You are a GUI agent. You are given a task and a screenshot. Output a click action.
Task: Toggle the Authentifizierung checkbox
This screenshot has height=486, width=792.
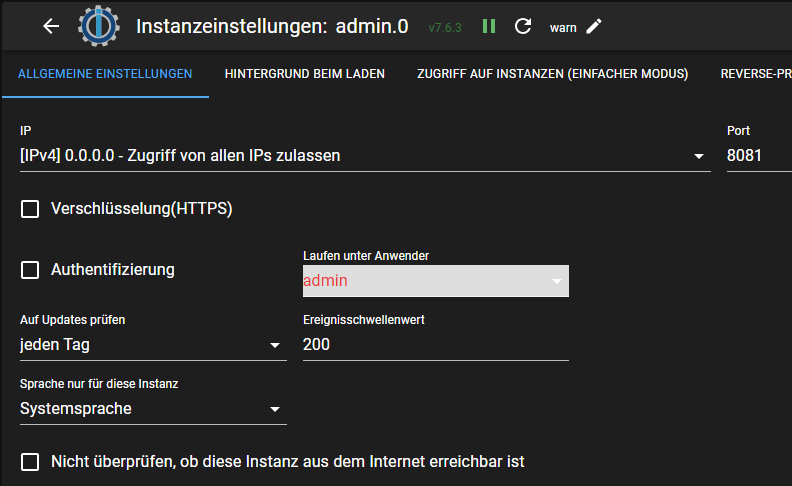(31, 270)
